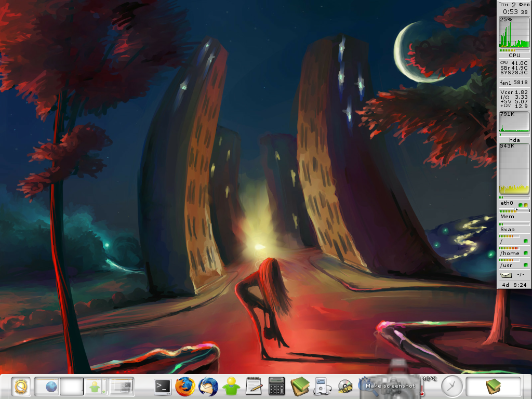
Task: Toggle the /home mount LED button
Action: 526,253
